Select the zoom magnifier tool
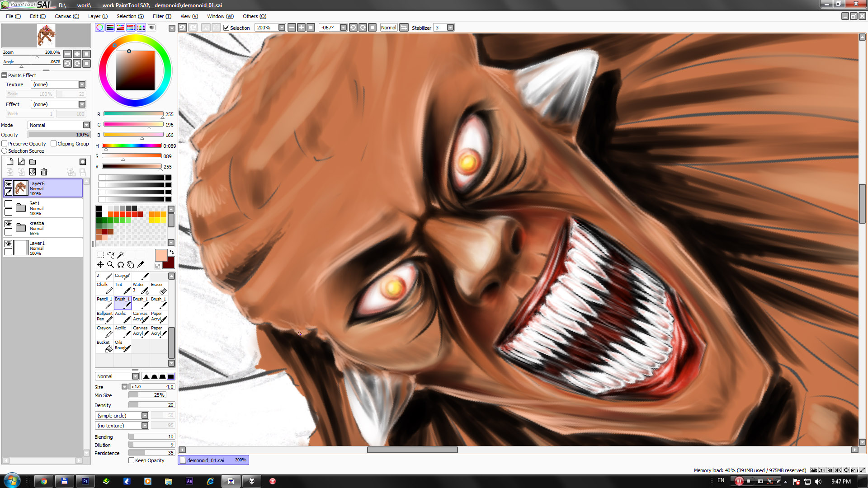 coord(110,265)
